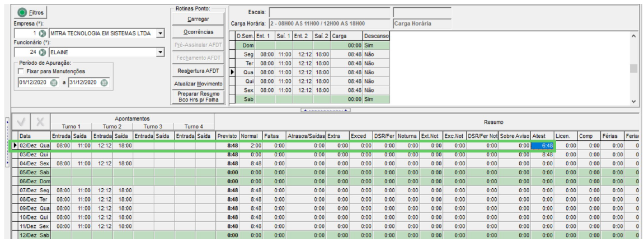Open the calendar icon for end date 31/12/2020
Viewport: 644px width, 243px height.
click(x=104, y=82)
